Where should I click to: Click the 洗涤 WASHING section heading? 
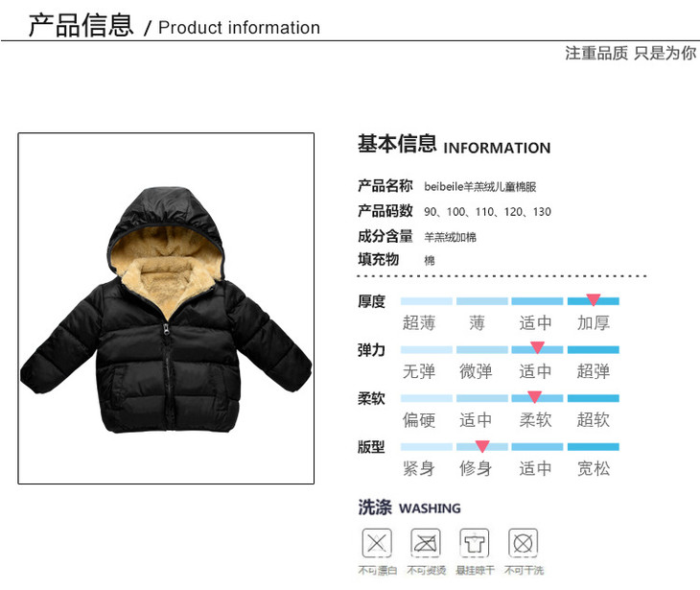[x=409, y=507]
